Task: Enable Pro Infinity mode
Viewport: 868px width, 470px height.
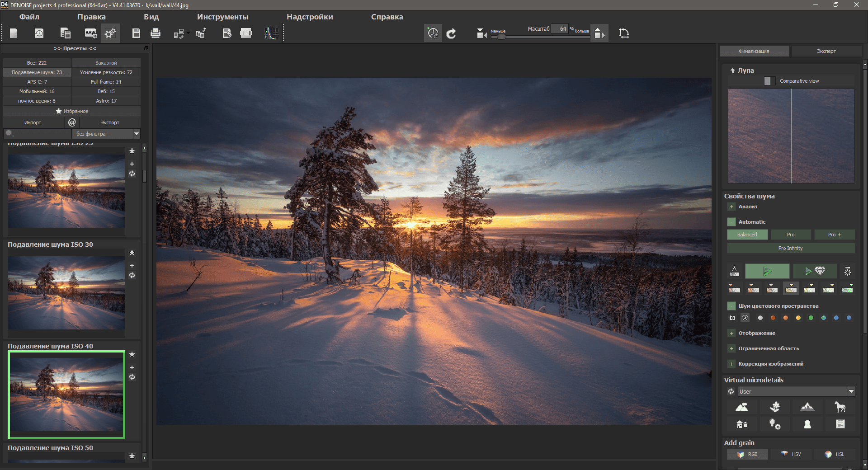Action: pos(791,248)
